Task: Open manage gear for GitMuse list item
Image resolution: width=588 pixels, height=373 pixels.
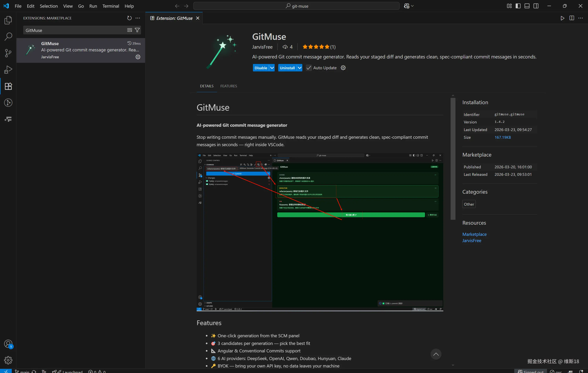Action: [138, 57]
